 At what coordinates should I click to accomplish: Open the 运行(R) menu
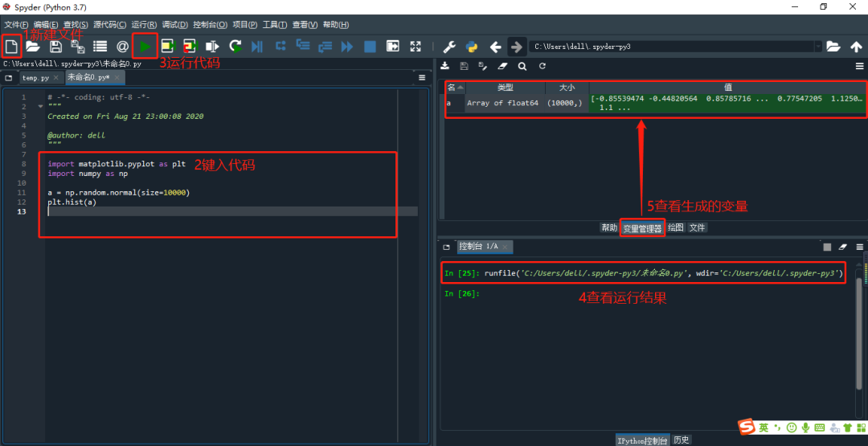tap(144, 24)
